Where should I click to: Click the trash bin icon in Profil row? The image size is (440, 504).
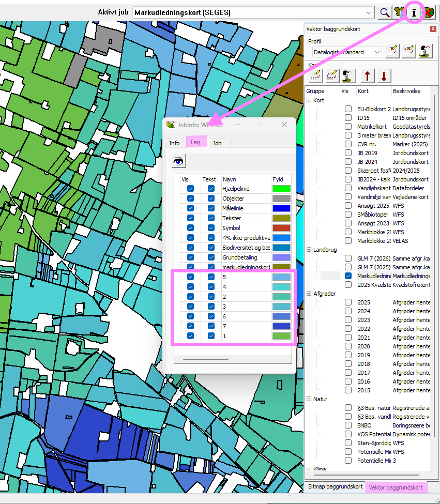tap(425, 52)
